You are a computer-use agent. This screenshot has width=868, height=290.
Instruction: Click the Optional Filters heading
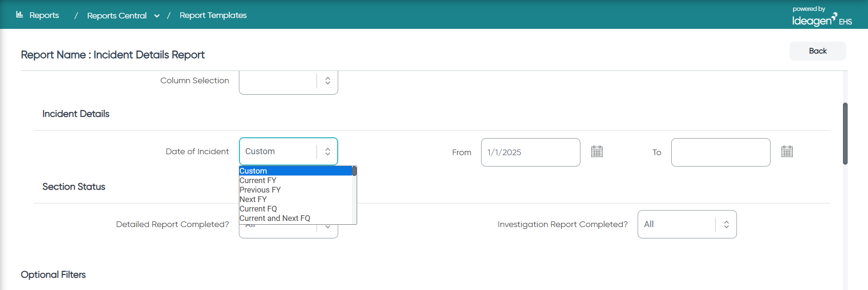coord(53,275)
